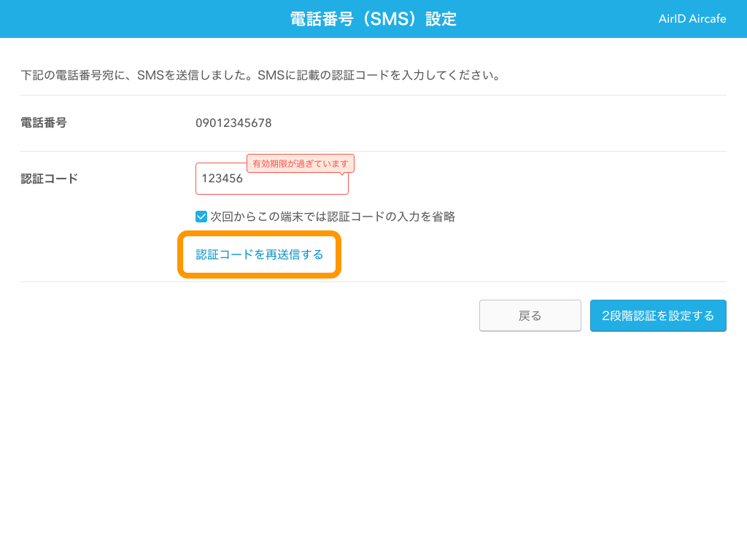Toggle the skip verification code checkbox
The width and height of the screenshot is (747, 560).
(x=201, y=216)
